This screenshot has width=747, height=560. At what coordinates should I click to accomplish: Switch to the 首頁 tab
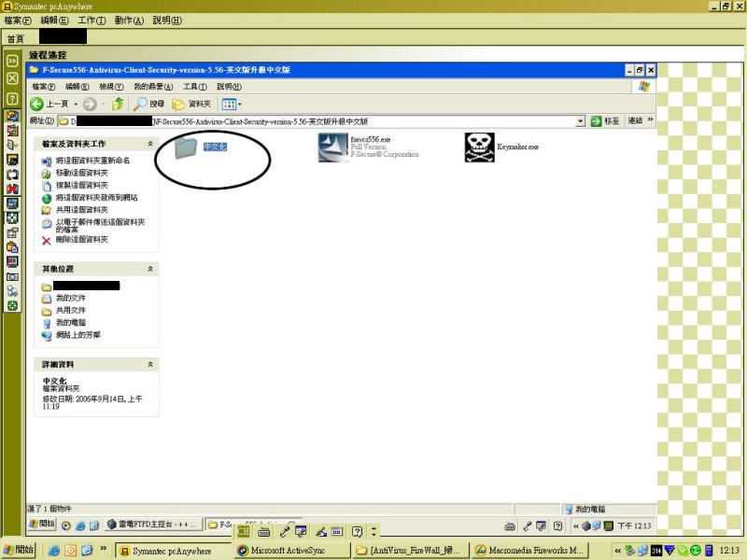click(16, 38)
